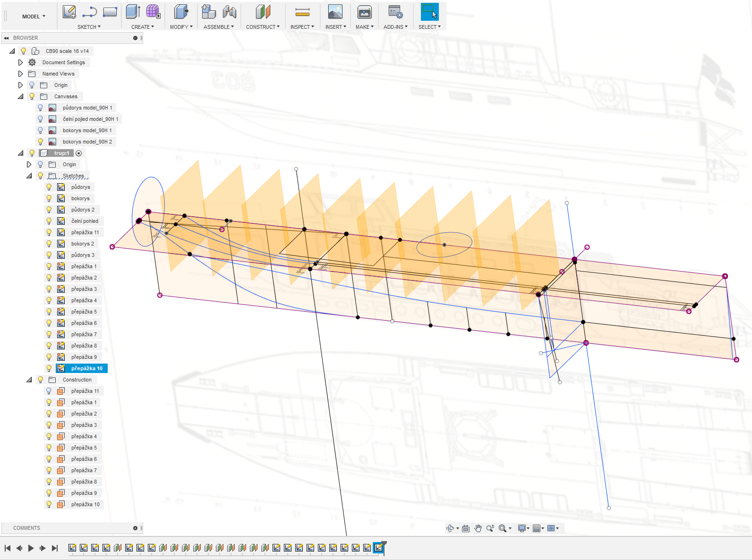This screenshot has width=752, height=560.
Task: Show the přepážka 11 construction plane
Action: (x=49, y=391)
